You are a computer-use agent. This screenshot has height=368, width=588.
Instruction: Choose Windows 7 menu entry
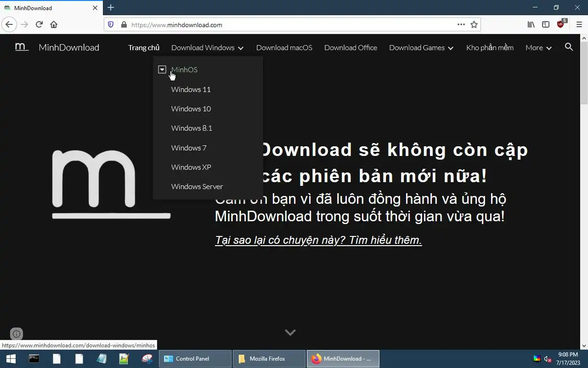tap(189, 148)
